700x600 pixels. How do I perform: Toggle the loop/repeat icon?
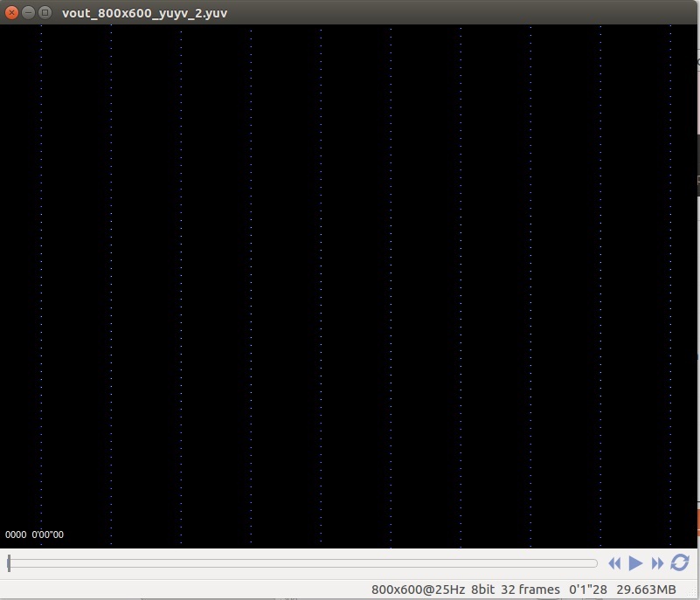tap(680, 563)
